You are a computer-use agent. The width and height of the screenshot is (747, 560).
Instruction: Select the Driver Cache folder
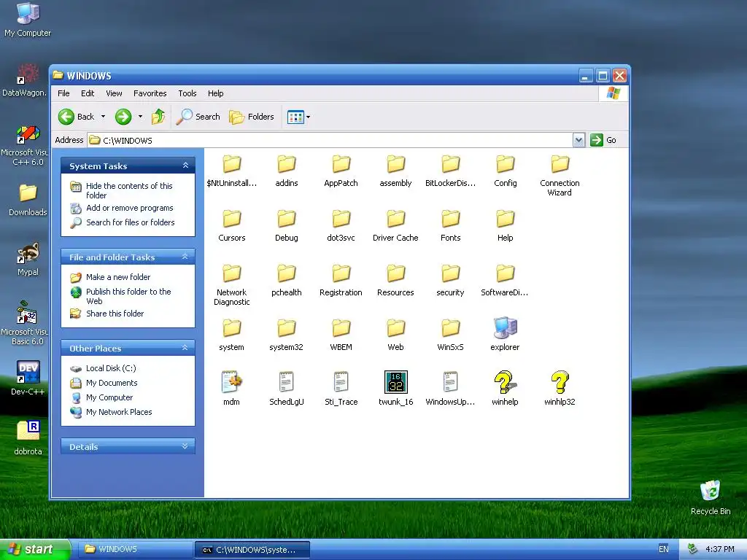pyautogui.click(x=395, y=225)
